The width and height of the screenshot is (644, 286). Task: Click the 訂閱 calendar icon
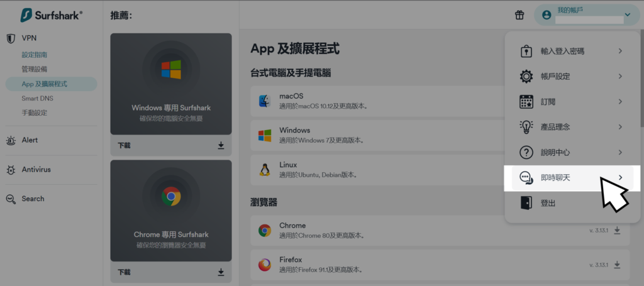coord(526,101)
